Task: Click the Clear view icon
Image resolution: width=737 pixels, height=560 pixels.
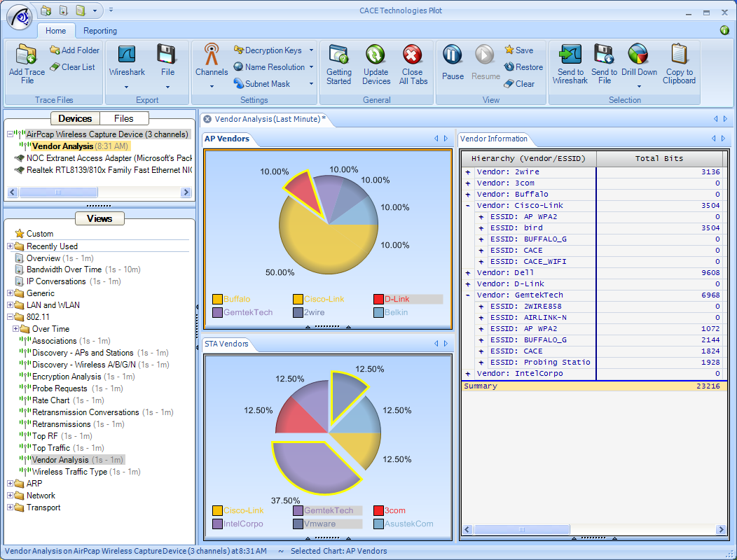Action: [509, 83]
